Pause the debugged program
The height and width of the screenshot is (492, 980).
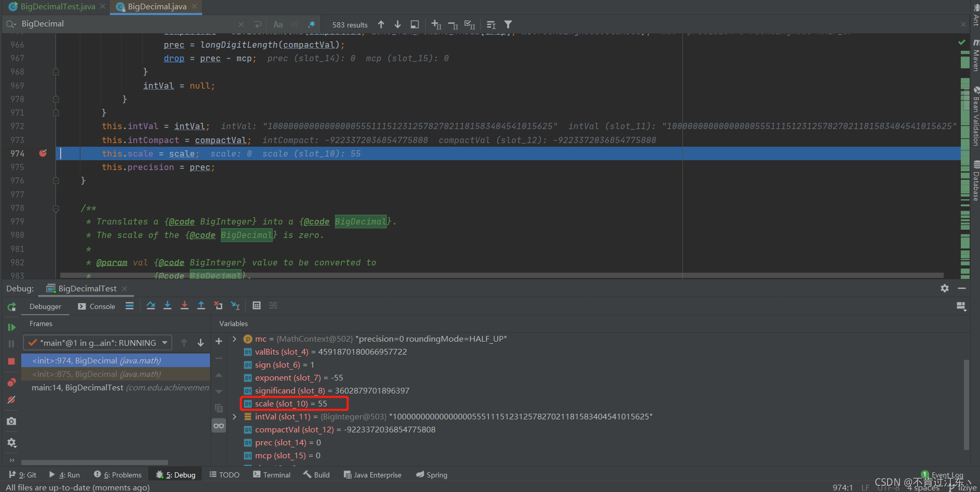(11, 344)
